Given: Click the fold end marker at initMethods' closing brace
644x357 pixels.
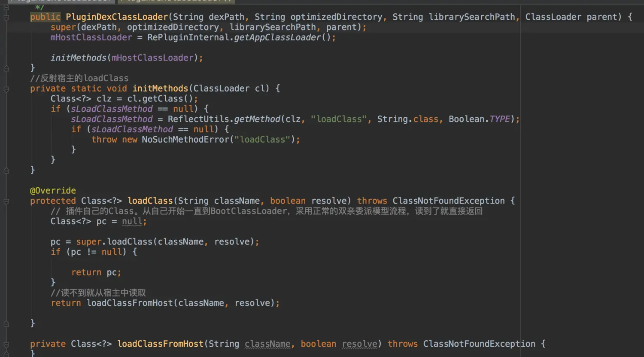Looking at the screenshot, I should pyautogui.click(x=6, y=171).
